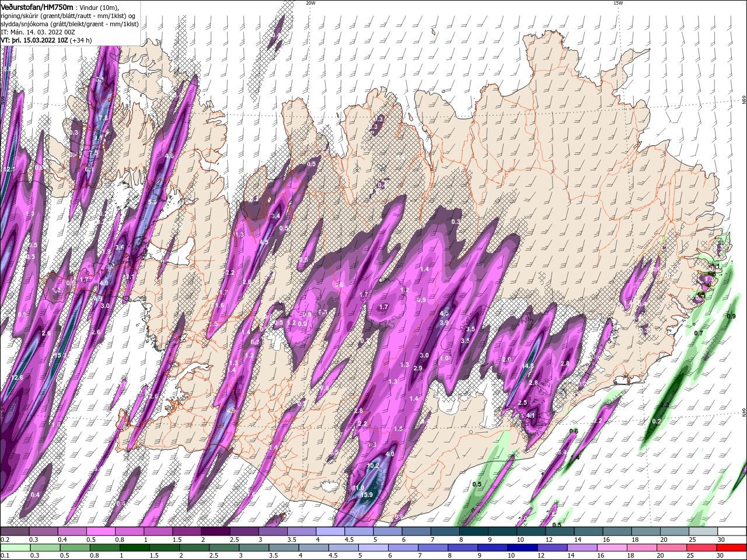
Task: Click the bottom legend row label 0.1
Action: click(x=5, y=556)
